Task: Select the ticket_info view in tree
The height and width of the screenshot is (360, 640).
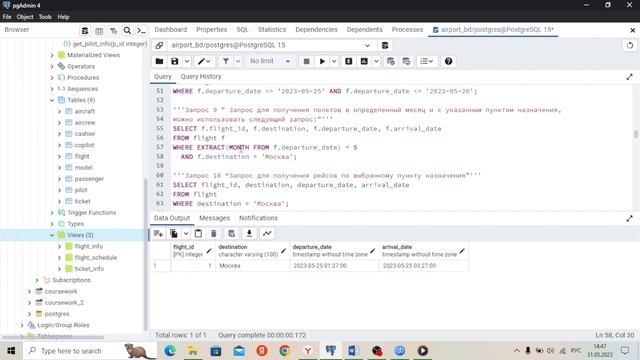Action: (x=89, y=269)
